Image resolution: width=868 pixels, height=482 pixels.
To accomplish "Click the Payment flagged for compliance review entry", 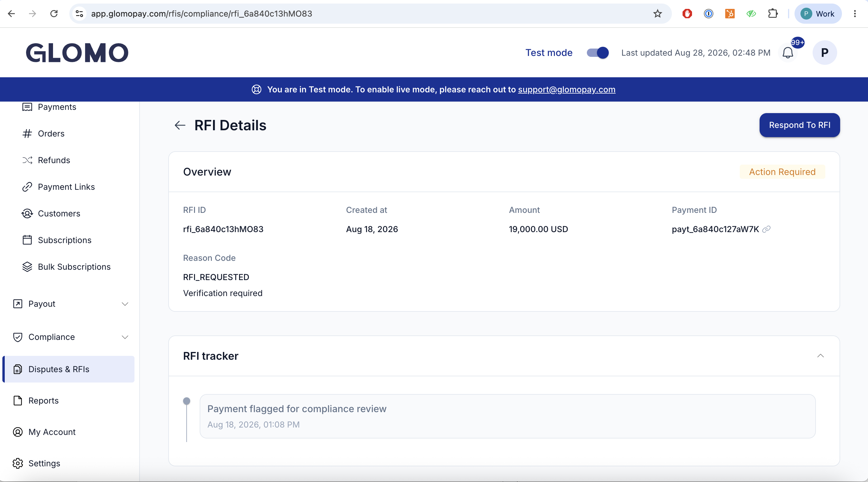I will tap(507, 416).
